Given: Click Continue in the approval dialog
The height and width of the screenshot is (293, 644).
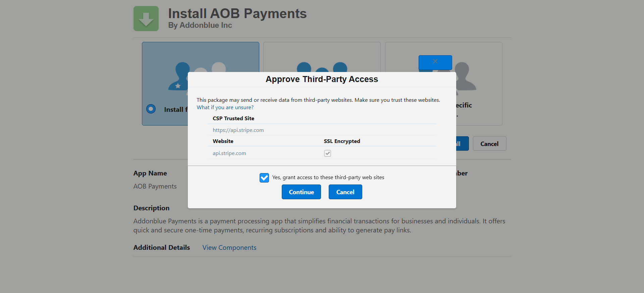Looking at the screenshot, I should click(x=301, y=192).
